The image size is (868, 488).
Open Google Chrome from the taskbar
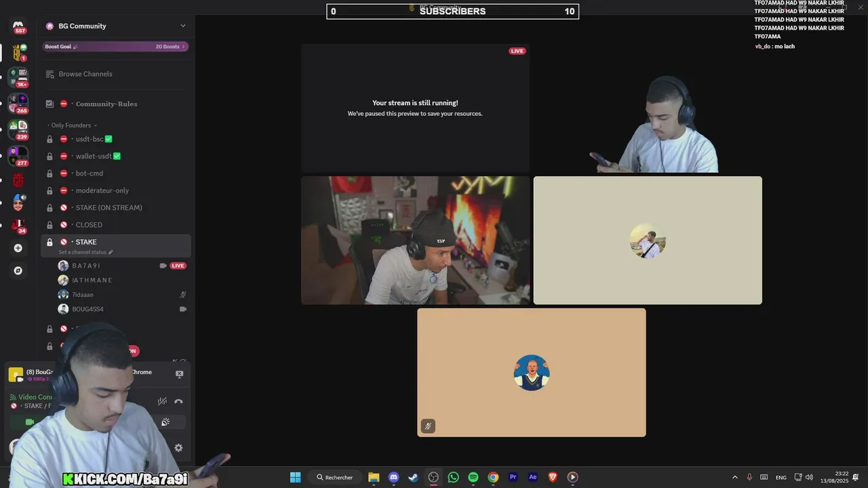(493, 477)
